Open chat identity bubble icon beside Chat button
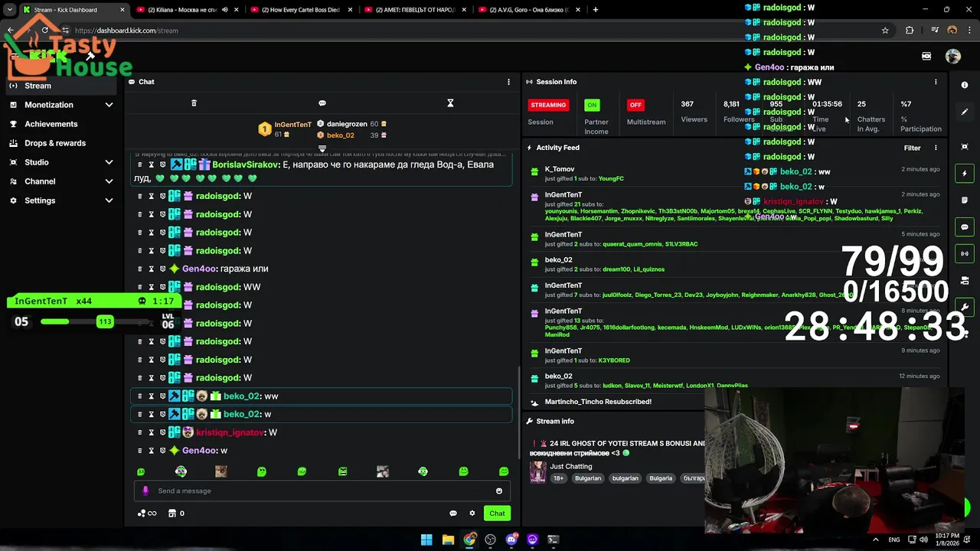 point(453,514)
